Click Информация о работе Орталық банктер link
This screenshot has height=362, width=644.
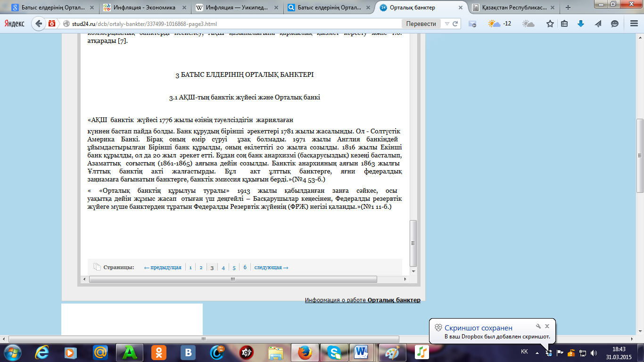(363, 300)
